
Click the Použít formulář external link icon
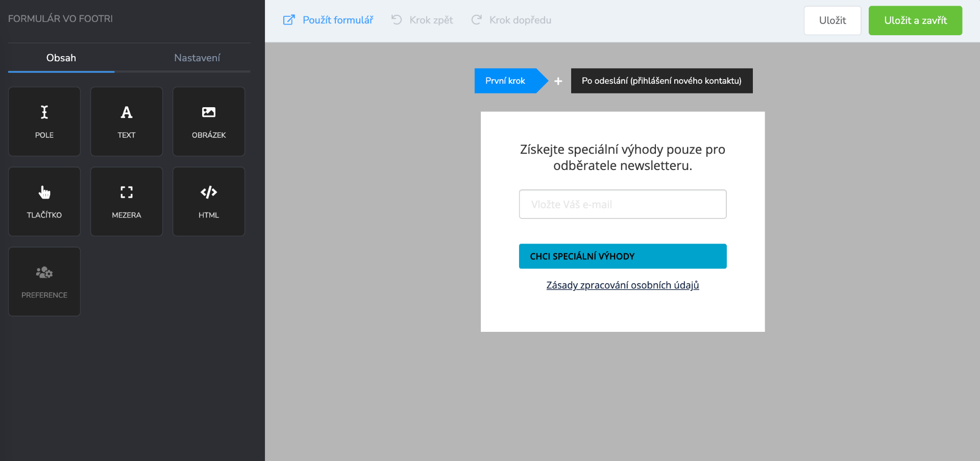click(289, 20)
